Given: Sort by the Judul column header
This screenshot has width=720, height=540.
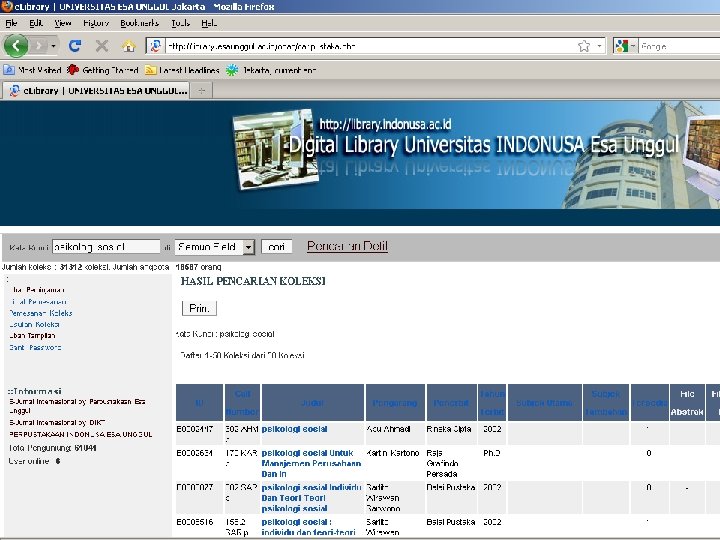Looking at the screenshot, I should click(x=312, y=403).
